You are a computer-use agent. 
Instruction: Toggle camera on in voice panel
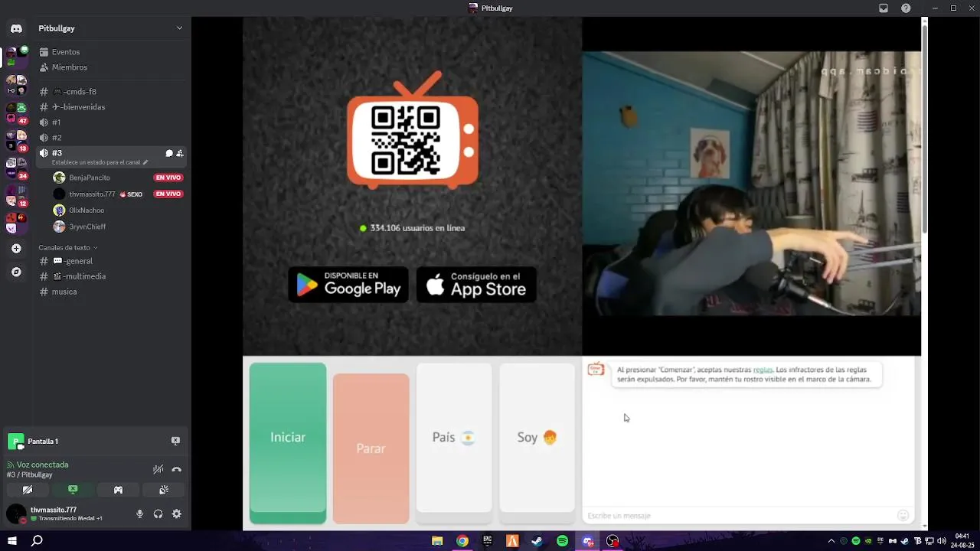28,490
